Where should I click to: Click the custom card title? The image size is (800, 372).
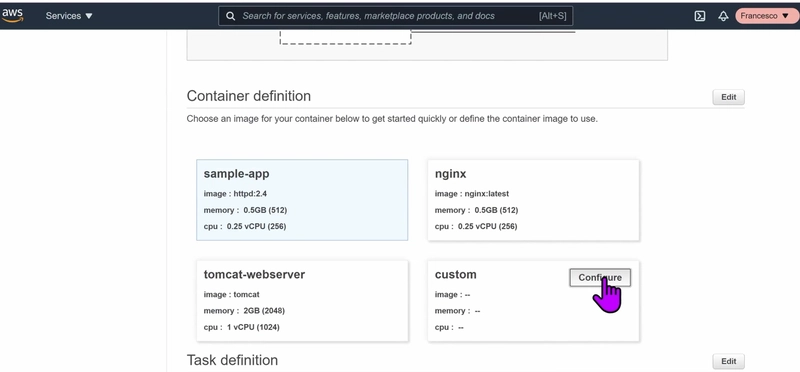(456, 275)
